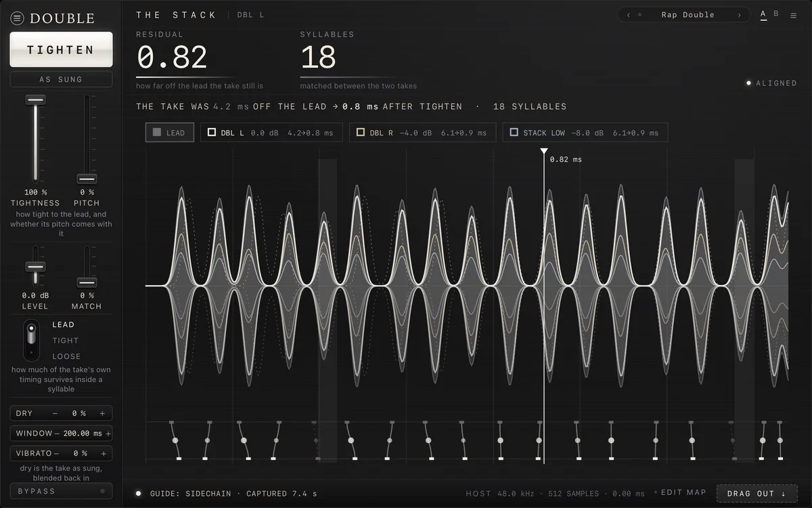The height and width of the screenshot is (508, 812).
Task: Select the AS SUNG option
Action: (61, 79)
